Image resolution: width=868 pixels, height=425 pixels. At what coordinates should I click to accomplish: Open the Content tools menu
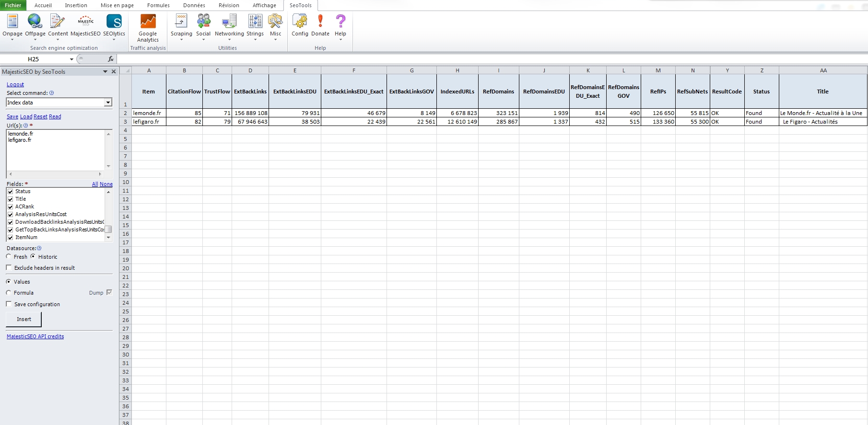pyautogui.click(x=58, y=26)
